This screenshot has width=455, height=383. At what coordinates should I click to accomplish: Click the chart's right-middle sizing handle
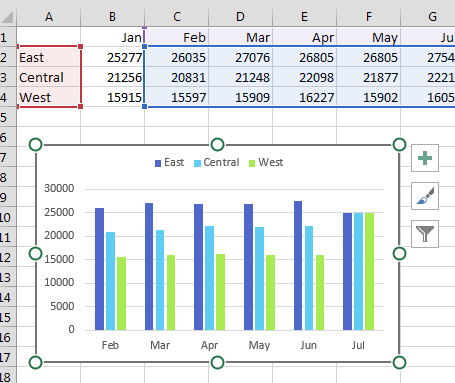coord(399,254)
